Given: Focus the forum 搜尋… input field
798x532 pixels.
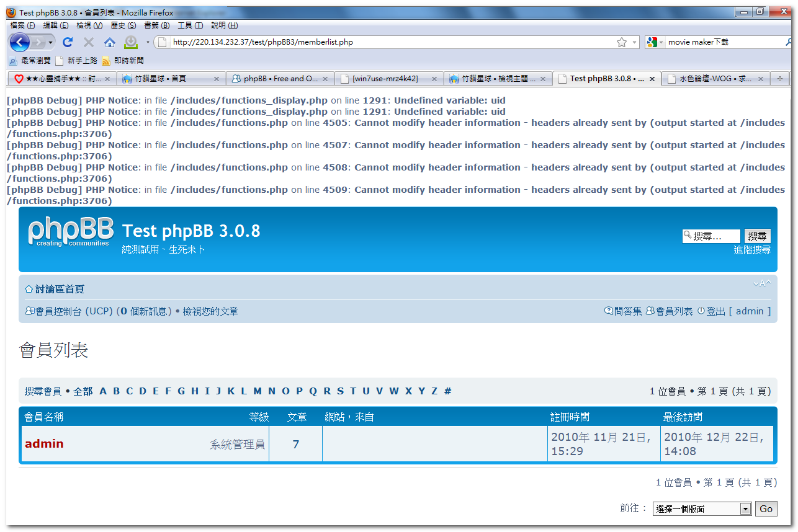Looking at the screenshot, I should point(711,236).
